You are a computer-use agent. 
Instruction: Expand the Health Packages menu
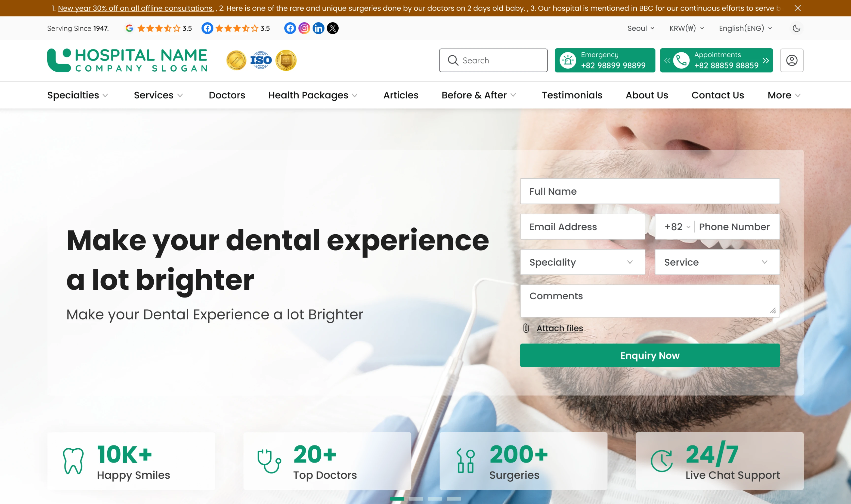point(313,95)
